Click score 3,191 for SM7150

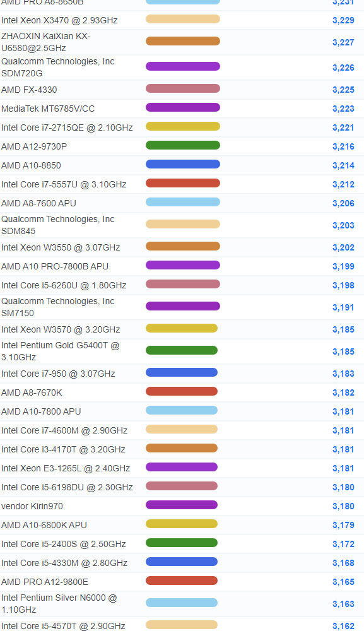click(x=343, y=307)
